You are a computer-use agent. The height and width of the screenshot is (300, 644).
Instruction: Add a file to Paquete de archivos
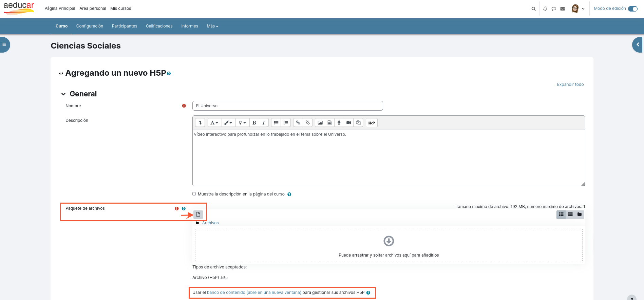coord(198,214)
